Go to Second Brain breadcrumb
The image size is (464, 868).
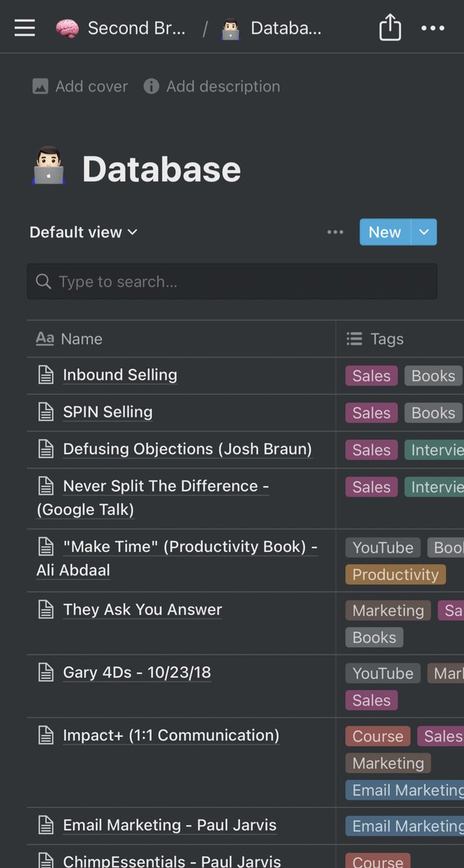point(121,28)
